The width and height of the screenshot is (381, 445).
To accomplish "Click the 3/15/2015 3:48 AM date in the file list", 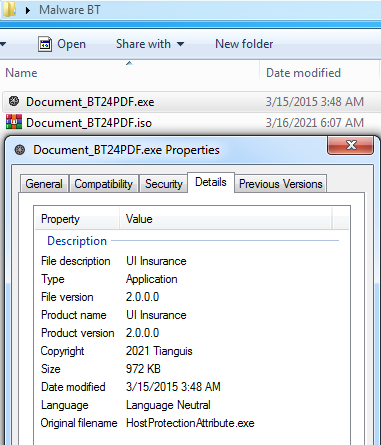I will coord(314,102).
